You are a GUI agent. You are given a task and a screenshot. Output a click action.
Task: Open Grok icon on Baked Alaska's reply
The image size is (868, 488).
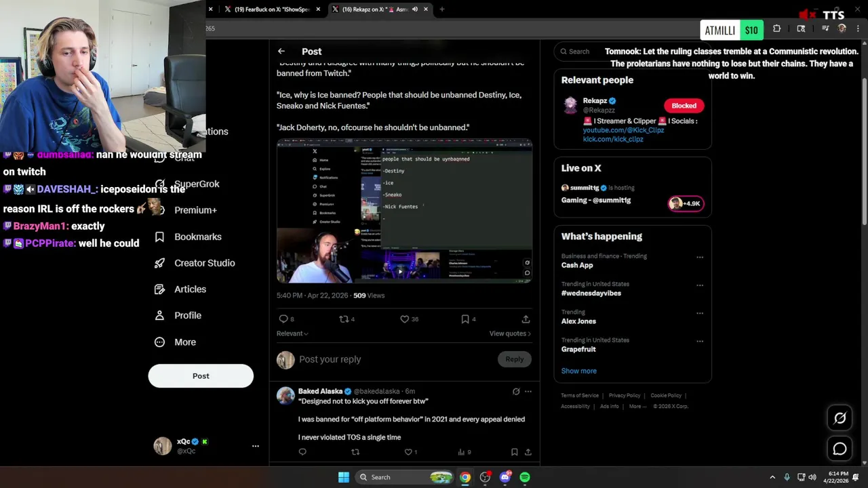(516, 392)
